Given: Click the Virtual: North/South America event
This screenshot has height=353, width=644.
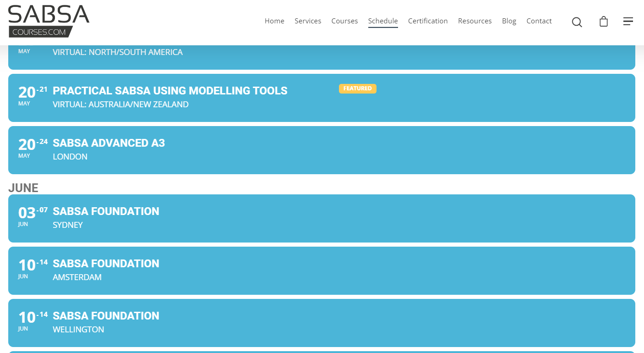Looking at the screenshot, I should [322, 57].
